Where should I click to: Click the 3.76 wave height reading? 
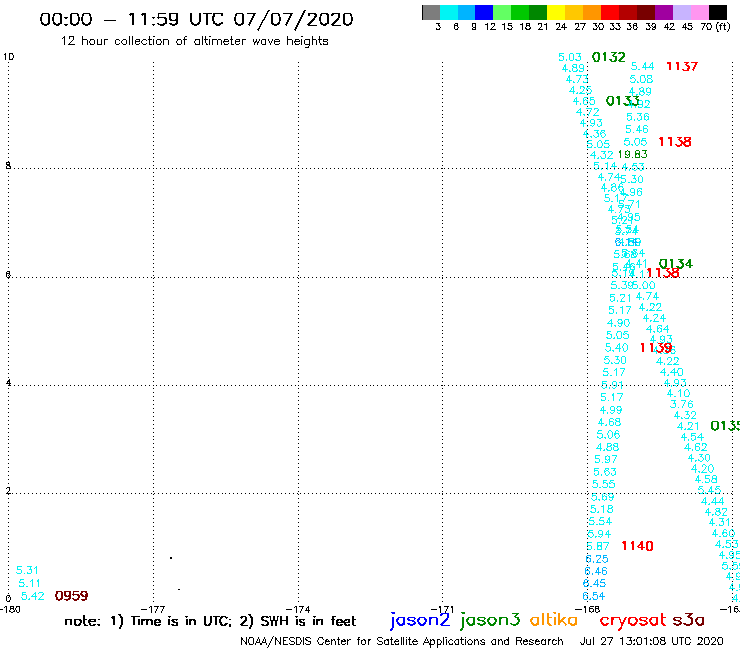(x=681, y=405)
